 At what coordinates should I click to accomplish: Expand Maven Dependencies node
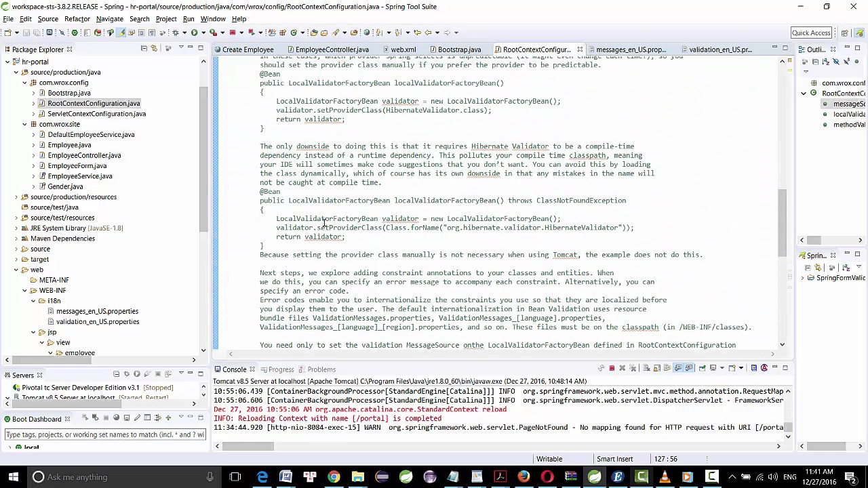tap(16, 239)
